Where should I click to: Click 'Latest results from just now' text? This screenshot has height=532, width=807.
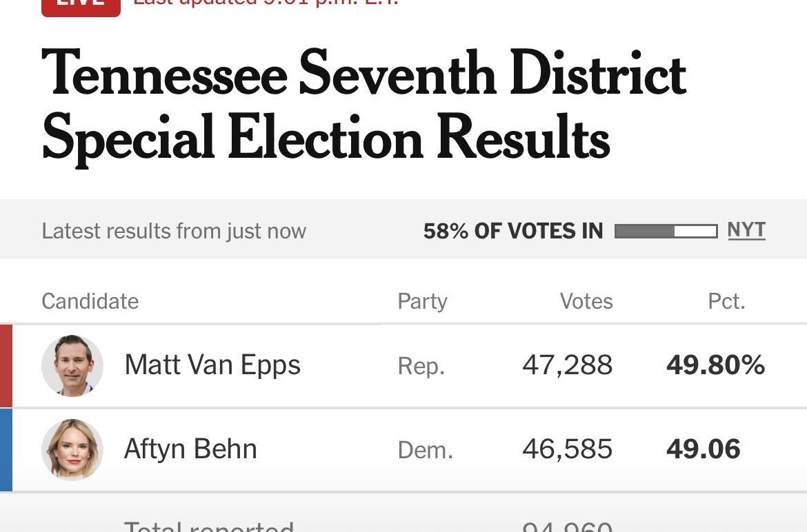pyautogui.click(x=174, y=231)
